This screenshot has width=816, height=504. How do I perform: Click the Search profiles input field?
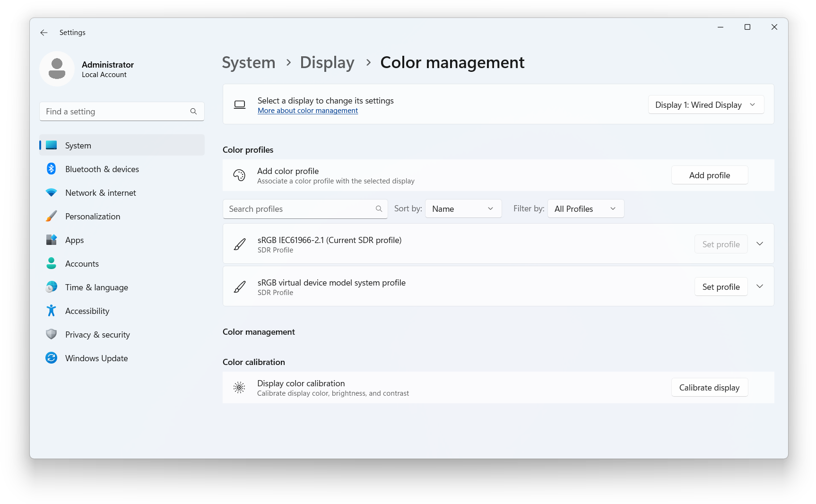(x=300, y=209)
